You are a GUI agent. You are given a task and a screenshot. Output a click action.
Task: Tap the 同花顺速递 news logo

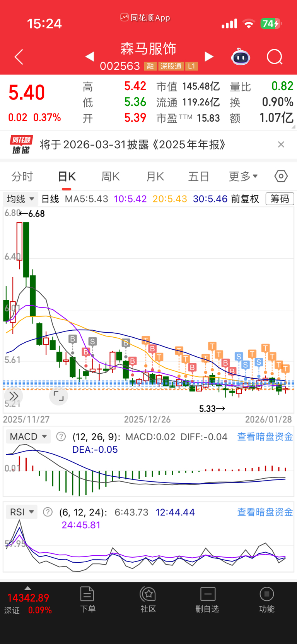[x=21, y=144]
